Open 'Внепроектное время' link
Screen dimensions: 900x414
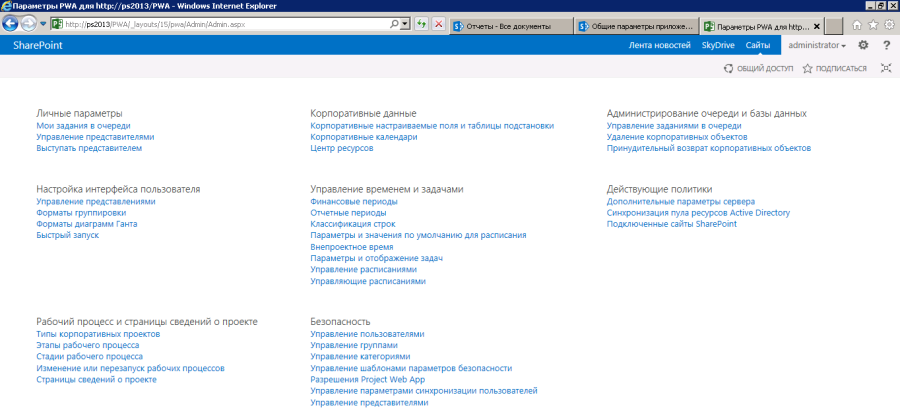(x=352, y=247)
